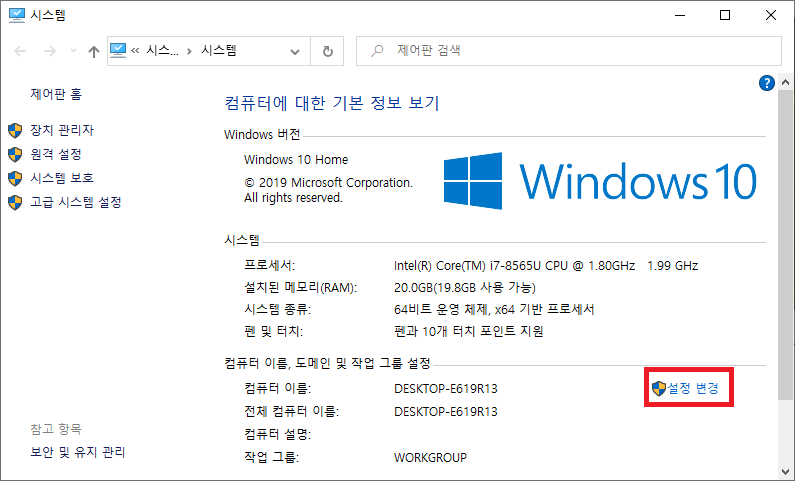Click the shield icon beside 설정 변경
795x481 pixels.
[659, 389]
